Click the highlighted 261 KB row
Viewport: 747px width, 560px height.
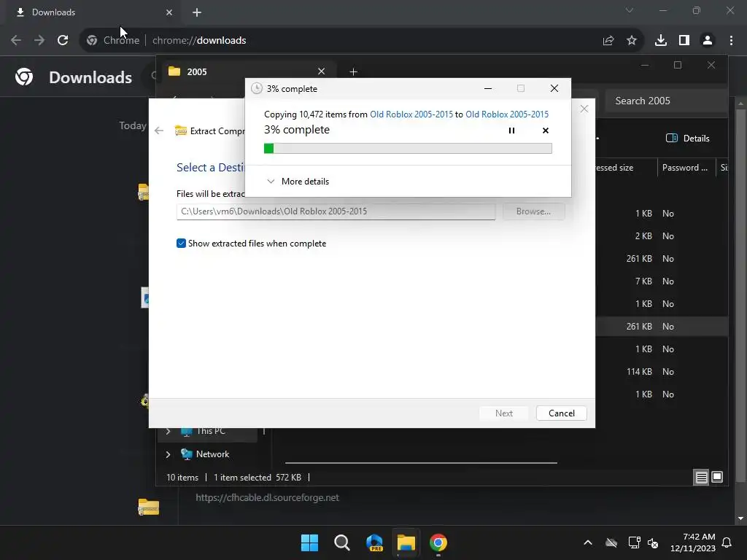pos(662,327)
